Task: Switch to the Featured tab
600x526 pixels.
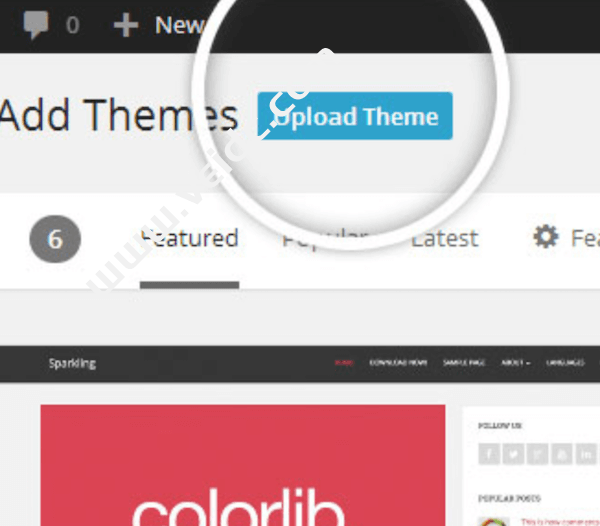Action: tap(190, 238)
